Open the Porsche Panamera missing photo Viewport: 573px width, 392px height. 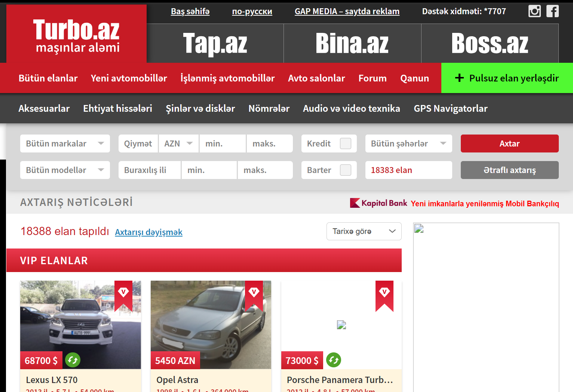click(x=341, y=325)
